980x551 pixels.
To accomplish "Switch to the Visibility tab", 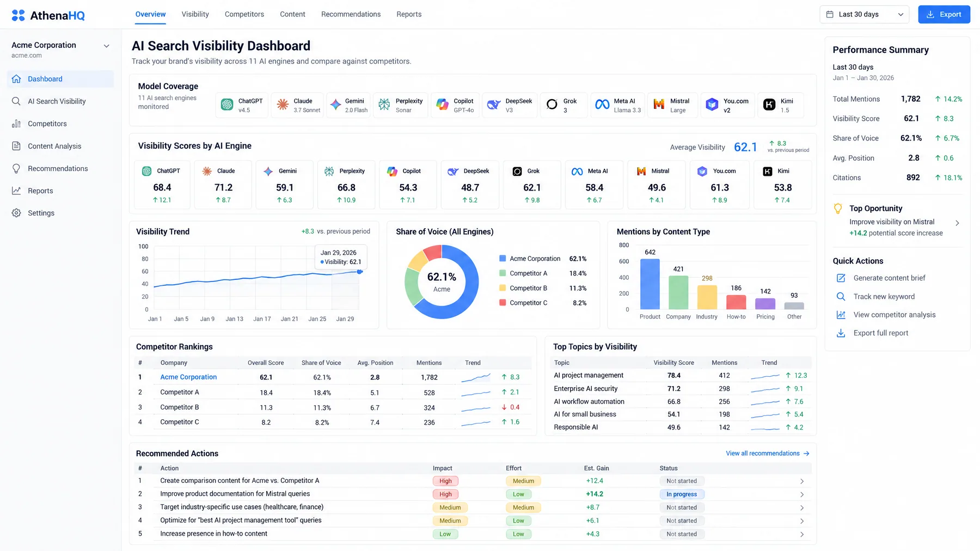I will click(195, 14).
